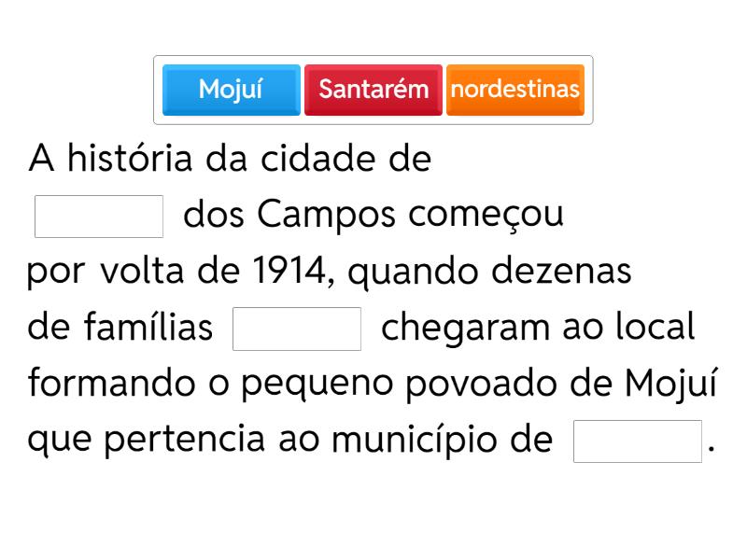The height and width of the screenshot is (560, 747).
Task: Select the blue Mojuí word tile
Action: [232, 90]
